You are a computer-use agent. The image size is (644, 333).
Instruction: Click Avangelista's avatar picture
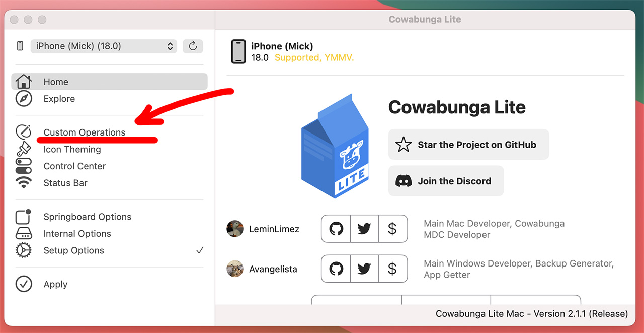pos(235,269)
